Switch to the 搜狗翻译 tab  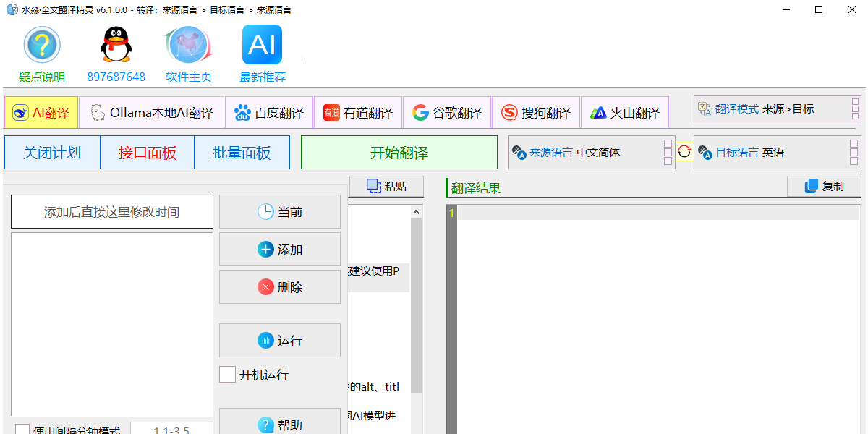[536, 112]
